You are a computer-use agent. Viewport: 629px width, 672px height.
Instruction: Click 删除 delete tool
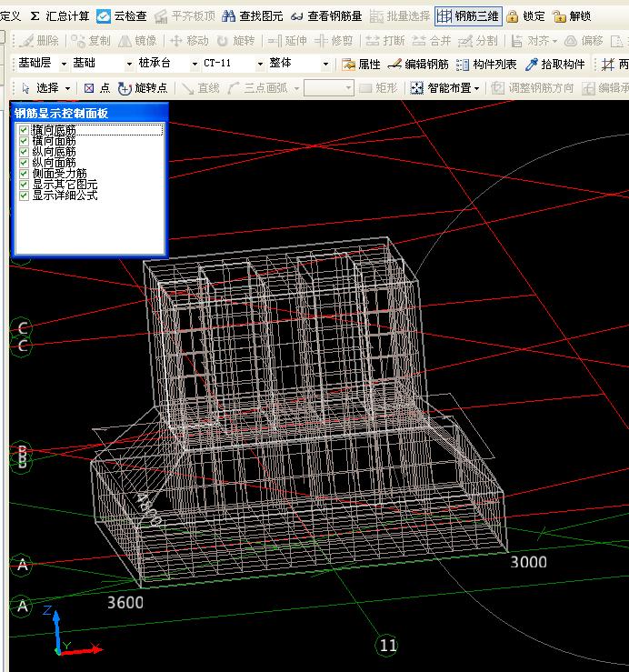[39, 41]
